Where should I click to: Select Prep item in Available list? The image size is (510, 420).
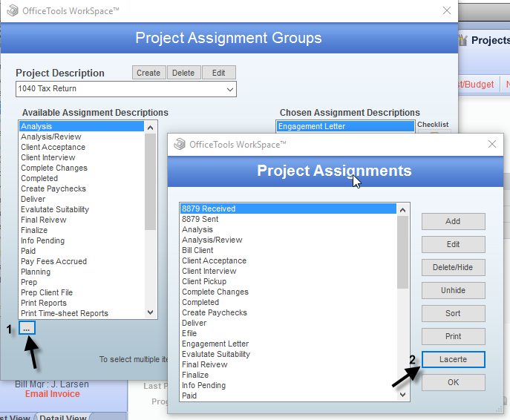[82, 282]
